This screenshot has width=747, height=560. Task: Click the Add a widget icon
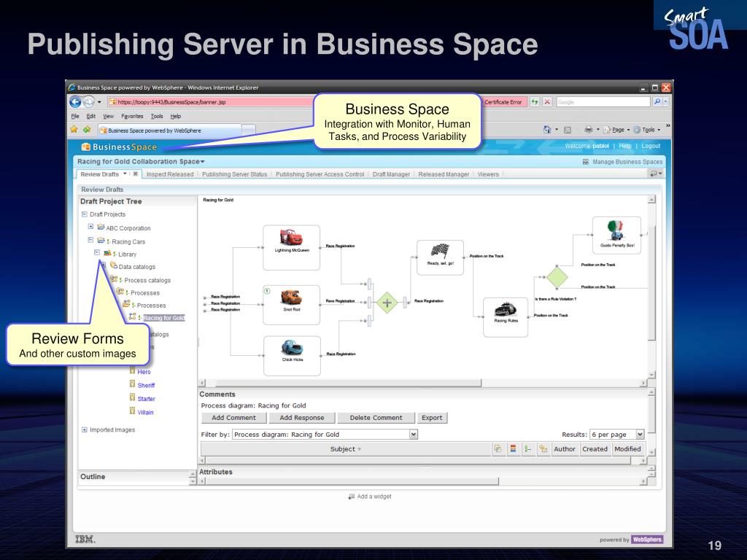351,496
